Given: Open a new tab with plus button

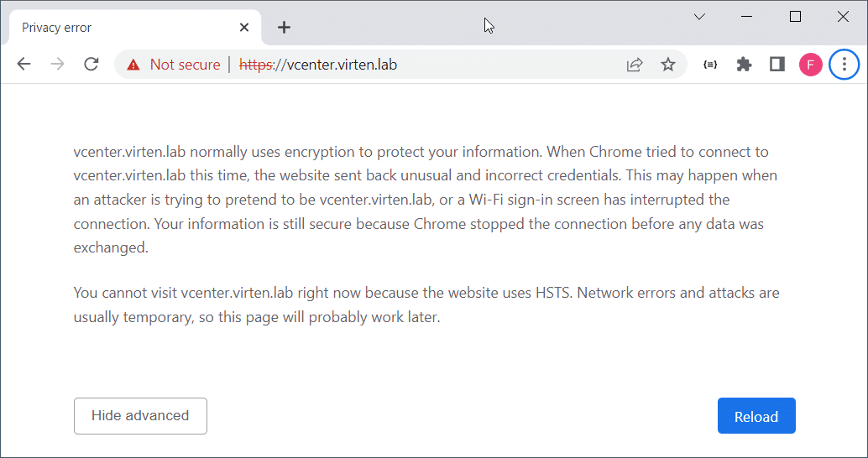Looking at the screenshot, I should (x=284, y=27).
